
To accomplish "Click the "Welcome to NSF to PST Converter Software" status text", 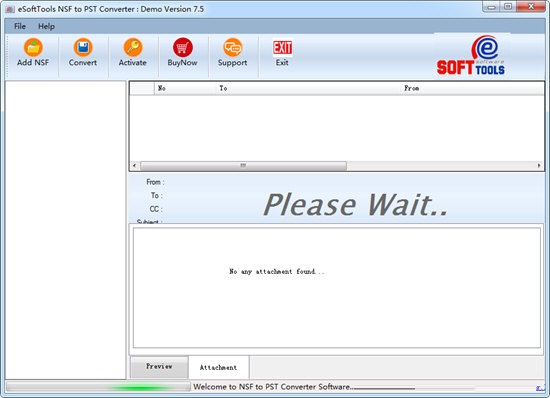I will [x=273, y=387].
